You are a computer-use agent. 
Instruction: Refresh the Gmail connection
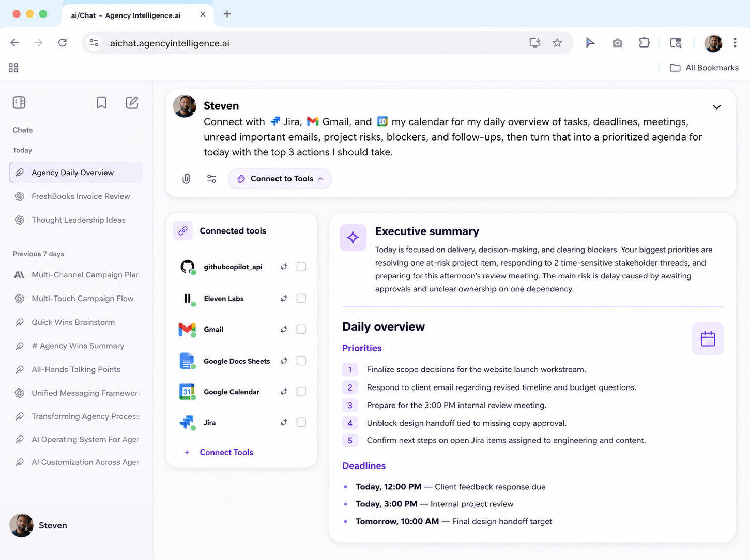pos(284,330)
